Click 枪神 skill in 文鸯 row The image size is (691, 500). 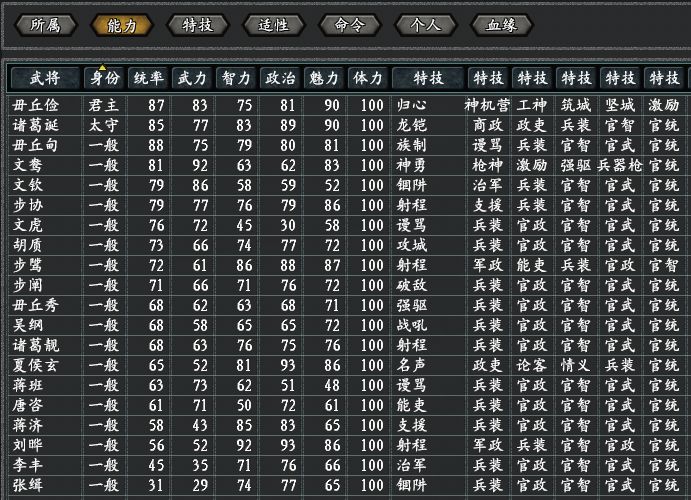pos(488,165)
